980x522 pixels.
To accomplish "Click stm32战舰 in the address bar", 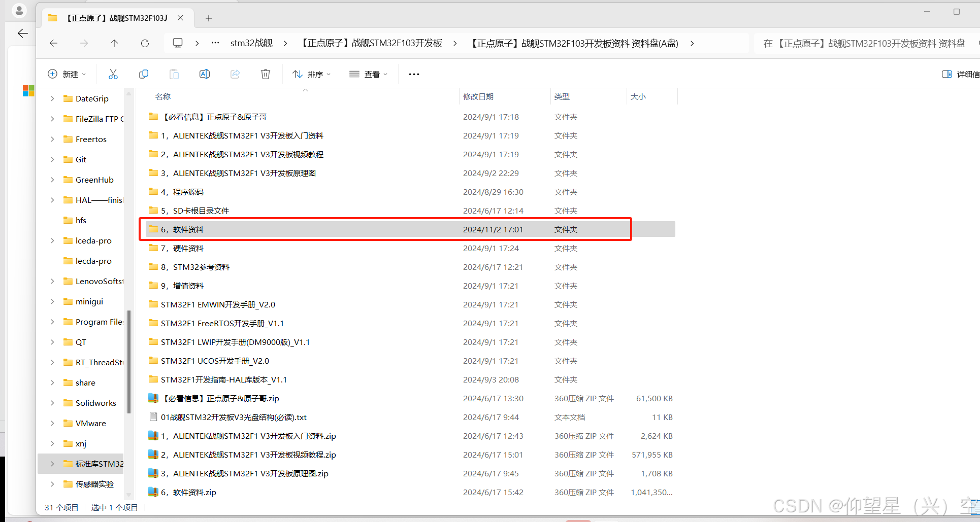I will coord(251,43).
